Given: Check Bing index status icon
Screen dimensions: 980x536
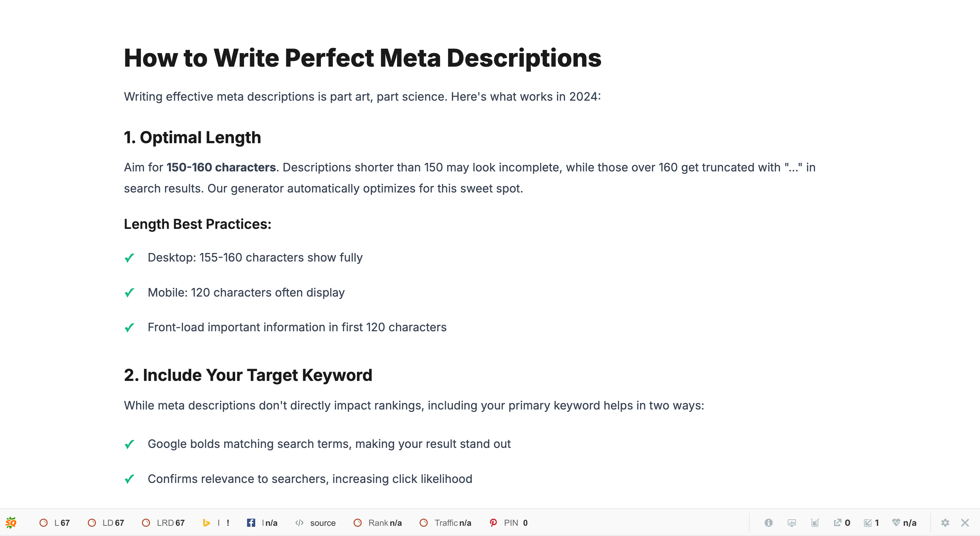Looking at the screenshot, I should (207, 523).
